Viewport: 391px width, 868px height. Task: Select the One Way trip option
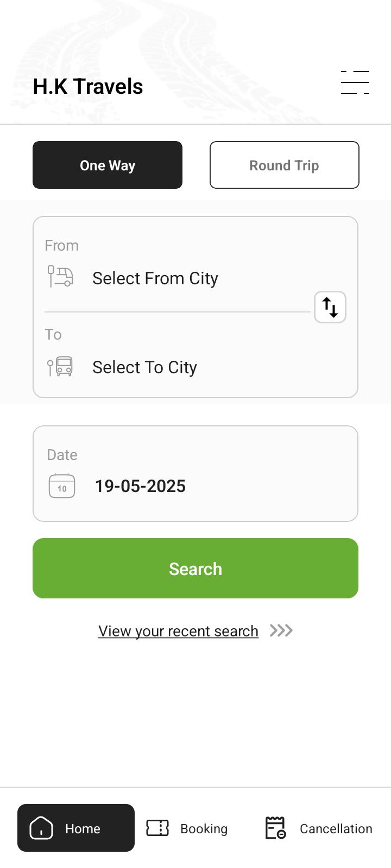click(108, 165)
